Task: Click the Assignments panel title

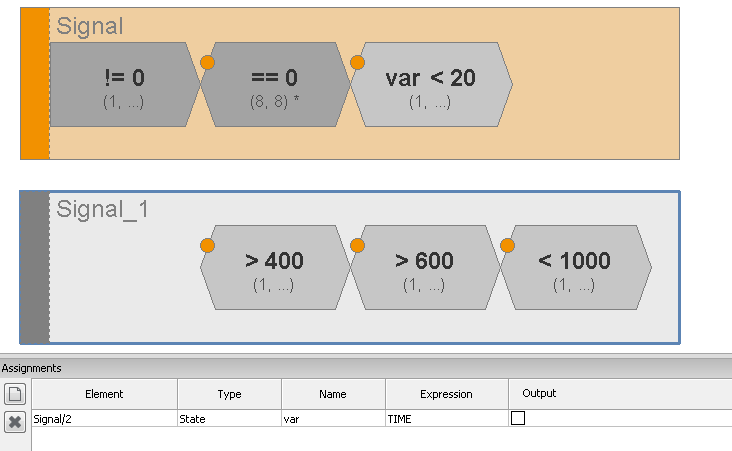Action: click(x=31, y=368)
